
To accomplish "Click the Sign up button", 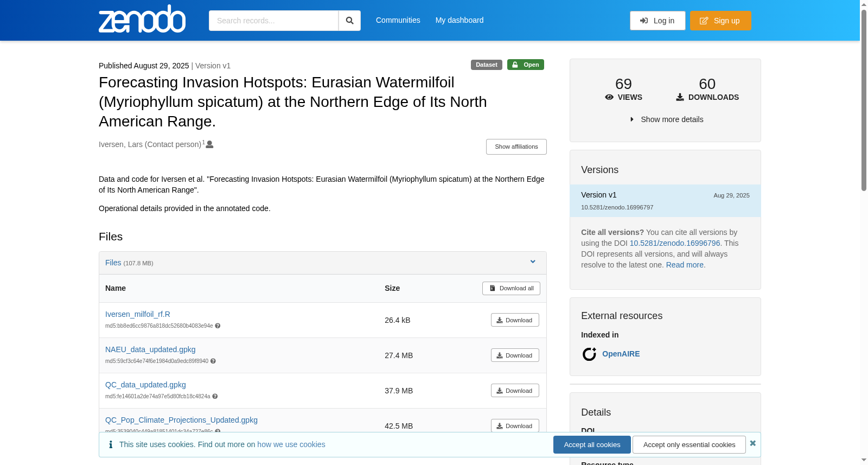I will click(720, 21).
